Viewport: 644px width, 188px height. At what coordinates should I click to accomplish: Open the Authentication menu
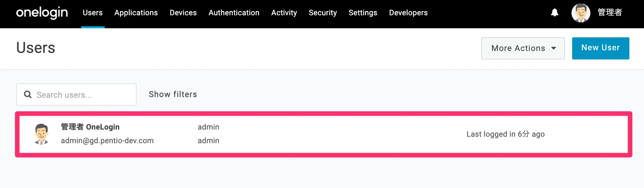tap(234, 13)
